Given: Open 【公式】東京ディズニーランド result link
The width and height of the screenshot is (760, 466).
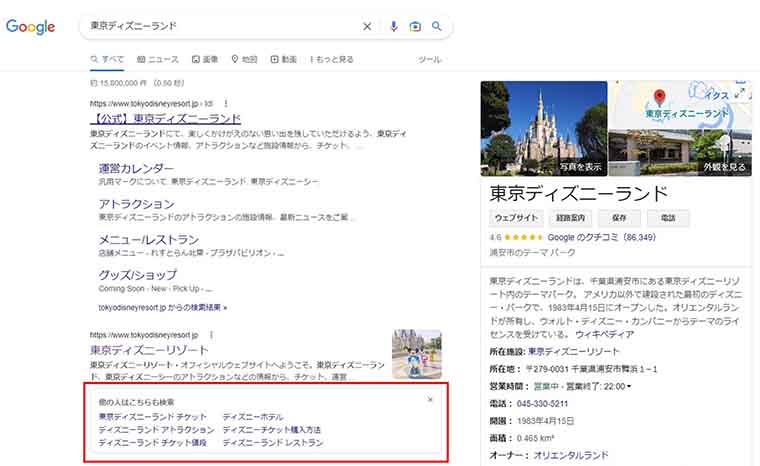Looking at the screenshot, I should point(165,118).
